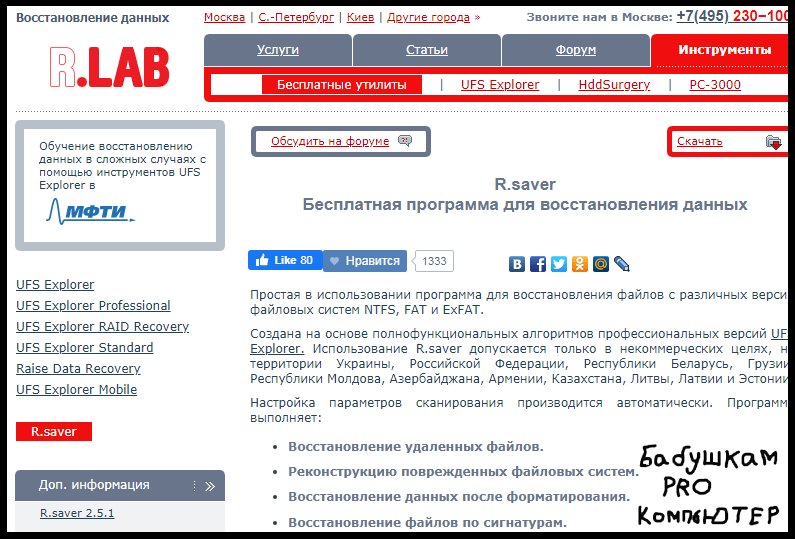This screenshot has width=795, height=539.
Task: Open UFS Explorer RAID Recovery link
Action: click(x=102, y=327)
